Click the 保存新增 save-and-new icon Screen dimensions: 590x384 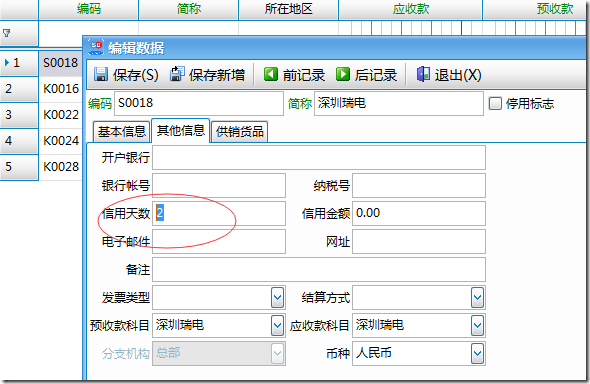(177, 74)
